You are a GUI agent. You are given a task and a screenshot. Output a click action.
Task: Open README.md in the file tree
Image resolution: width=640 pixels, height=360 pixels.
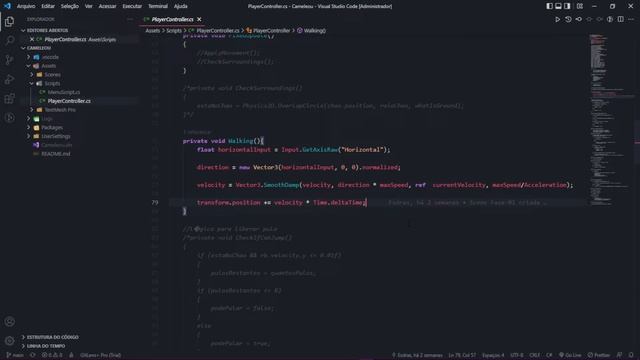point(56,153)
